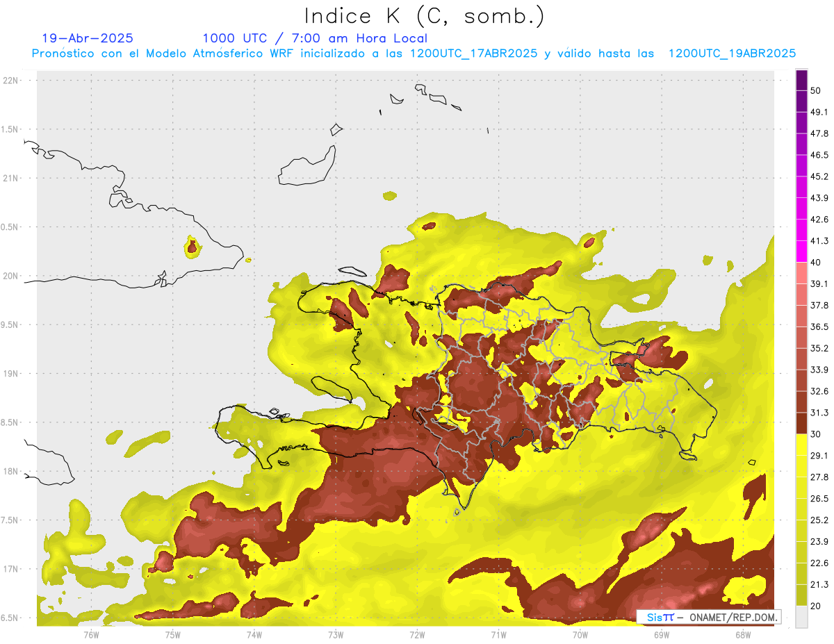Pick the dark brown swatch between 30 and 31.3

pos(801,423)
